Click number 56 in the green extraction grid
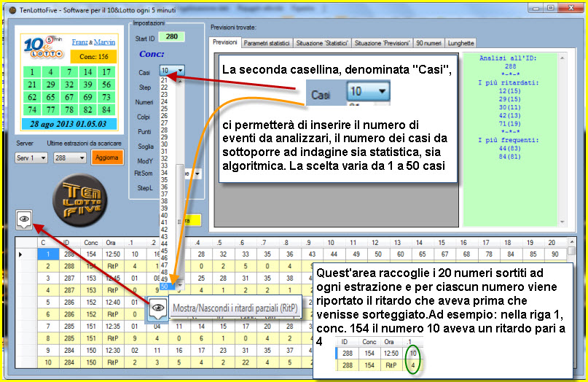The width and height of the screenshot is (588, 382). pyautogui.click(x=106, y=85)
